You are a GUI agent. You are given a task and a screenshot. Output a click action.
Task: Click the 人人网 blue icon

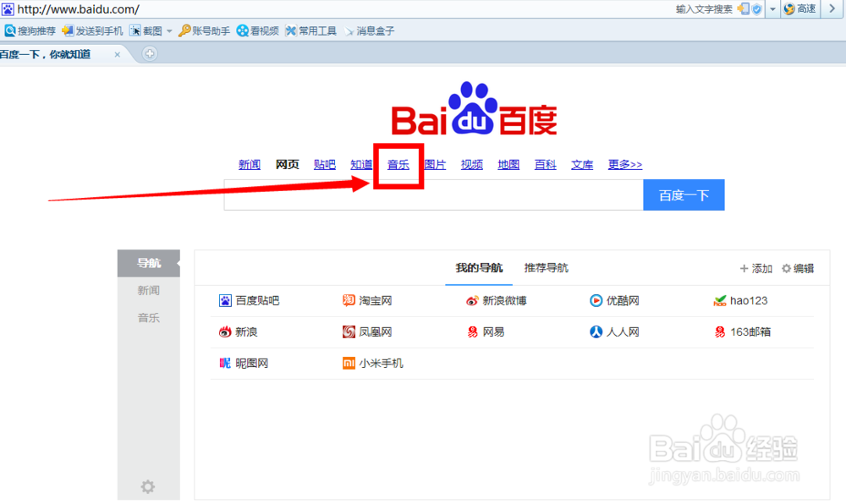(x=596, y=332)
